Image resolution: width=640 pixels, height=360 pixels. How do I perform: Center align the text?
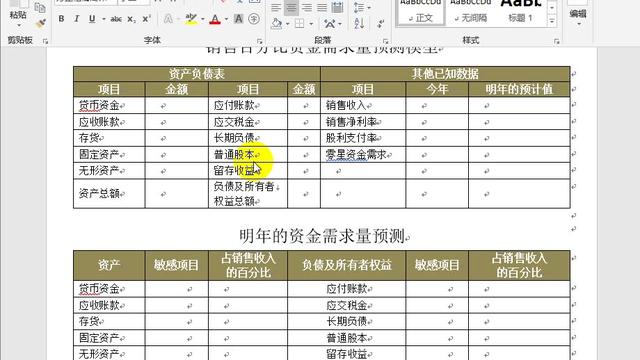291,7
